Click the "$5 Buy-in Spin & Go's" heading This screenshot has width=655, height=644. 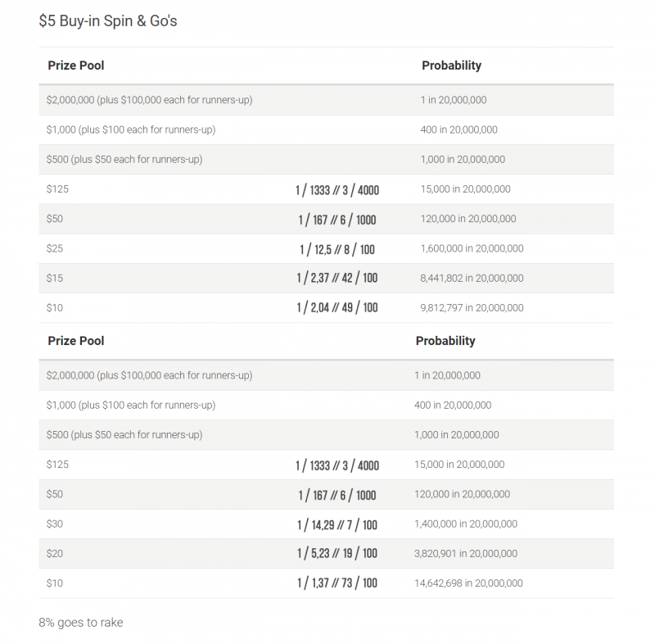[x=107, y=21]
